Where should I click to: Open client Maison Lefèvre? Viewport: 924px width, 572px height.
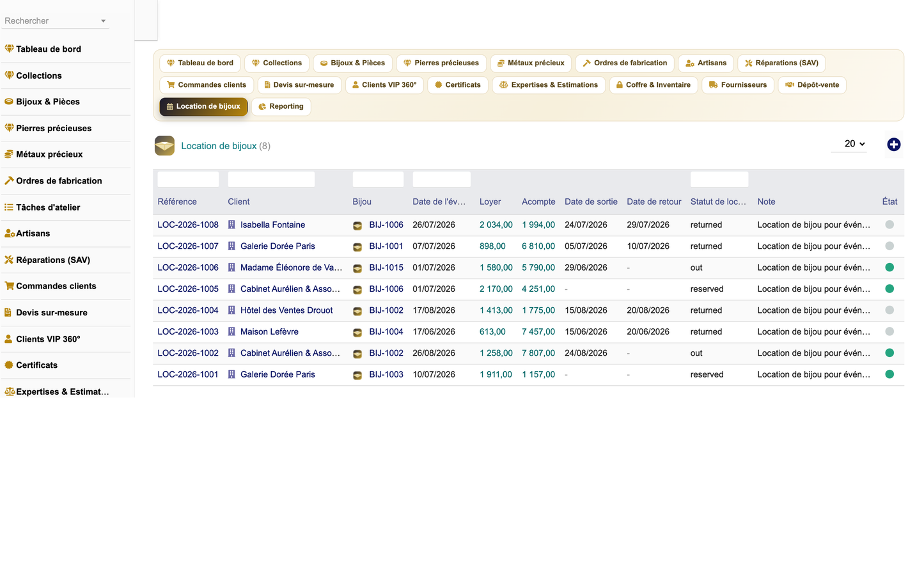click(269, 332)
